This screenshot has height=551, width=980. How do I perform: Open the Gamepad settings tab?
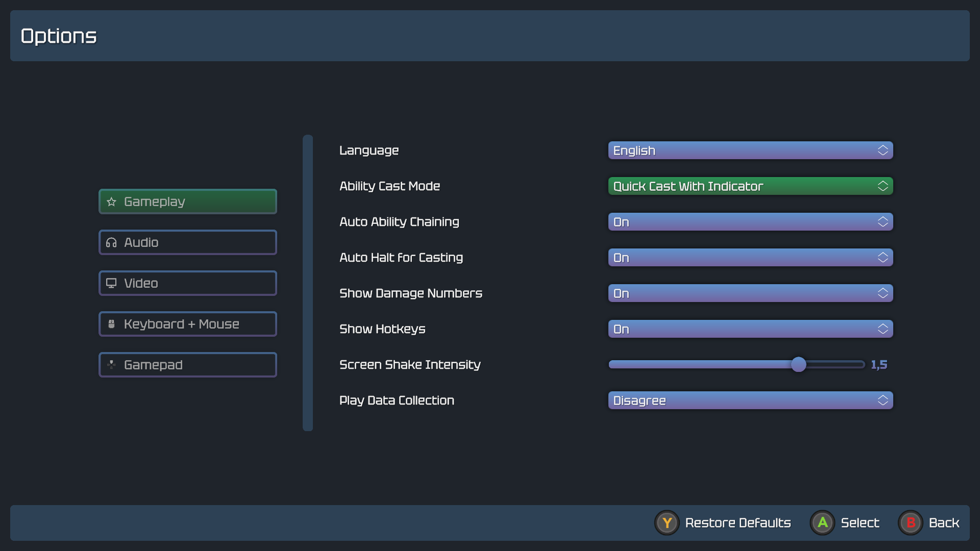[188, 365]
